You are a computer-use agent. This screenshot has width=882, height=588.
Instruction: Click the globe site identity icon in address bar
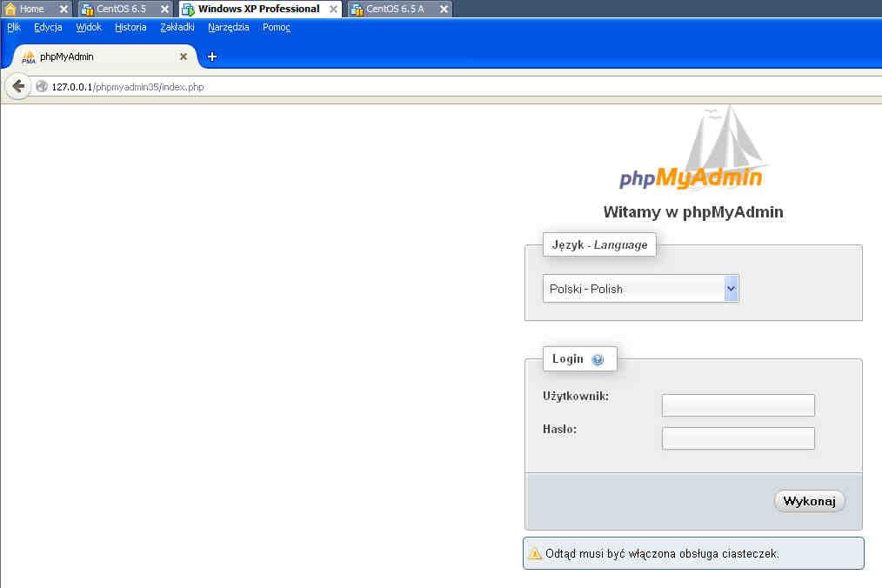click(42, 87)
